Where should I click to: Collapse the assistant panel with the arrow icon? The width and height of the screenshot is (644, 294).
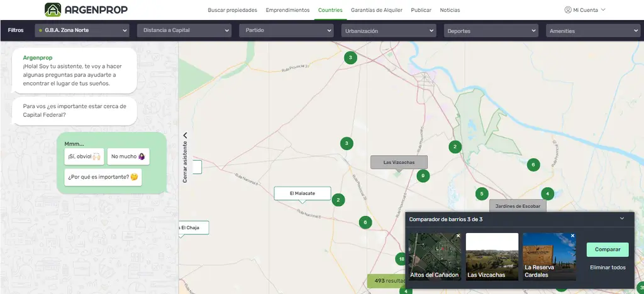[x=185, y=135]
